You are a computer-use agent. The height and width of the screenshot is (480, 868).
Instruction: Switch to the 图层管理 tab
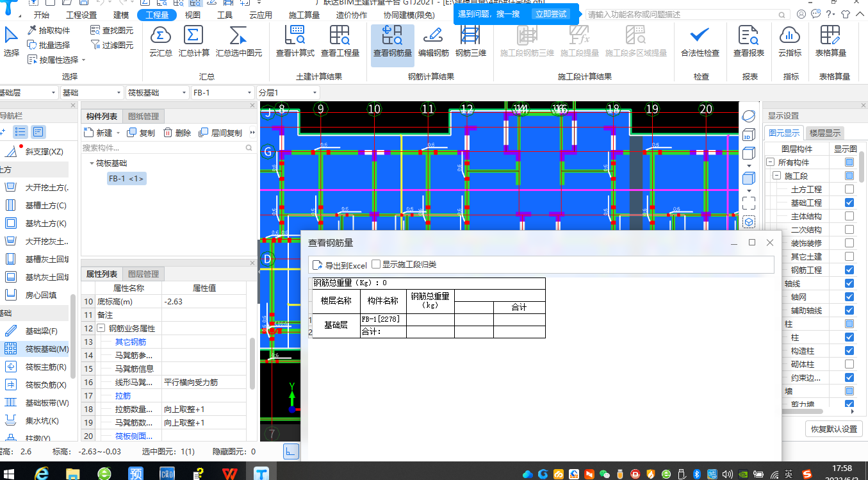coord(143,274)
